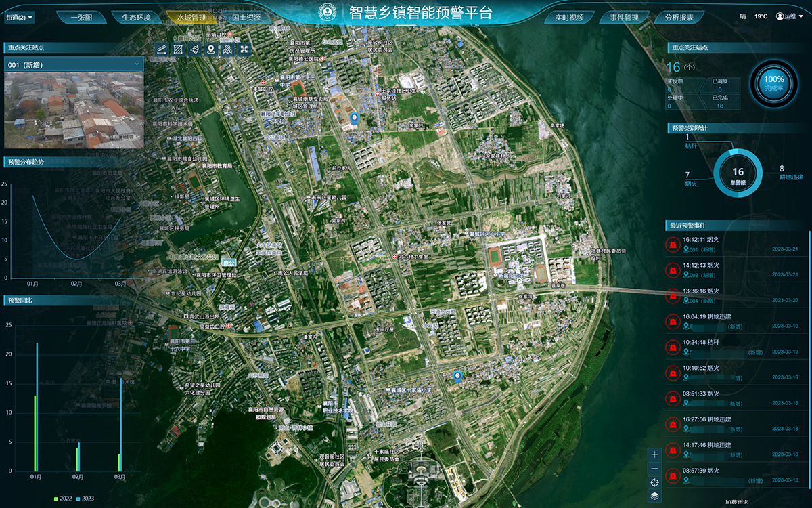812x508 pixels.
Task: Select the area measurement hatched-square tool
Action: [x=177, y=49]
